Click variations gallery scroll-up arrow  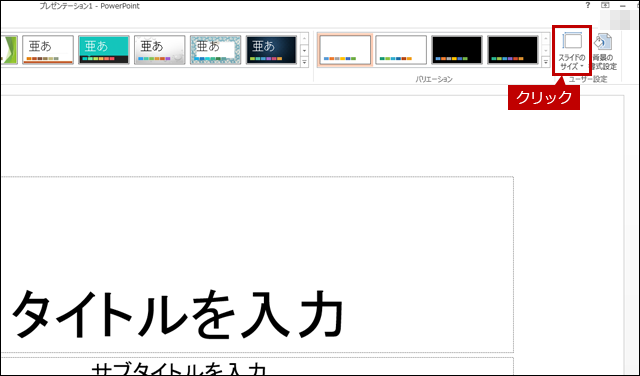pos(546,39)
